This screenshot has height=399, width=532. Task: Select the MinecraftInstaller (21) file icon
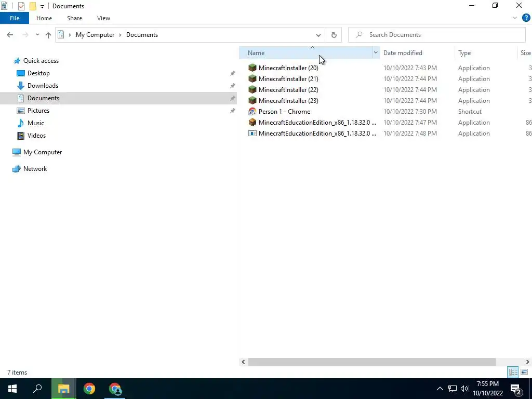tap(252, 79)
